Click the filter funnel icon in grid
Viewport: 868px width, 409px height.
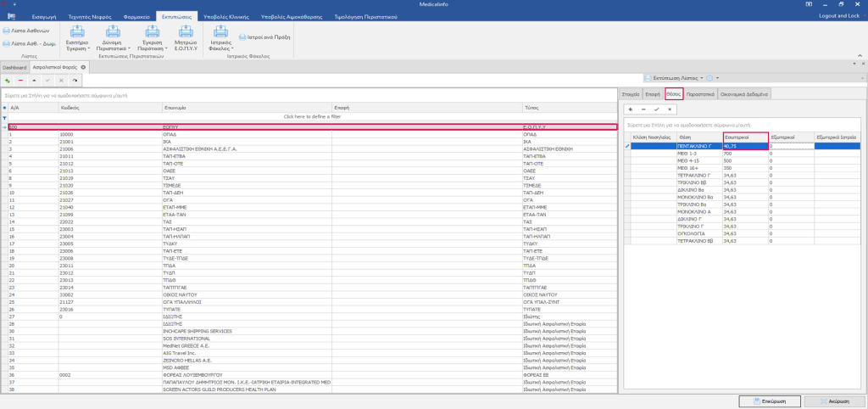[4, 117]
